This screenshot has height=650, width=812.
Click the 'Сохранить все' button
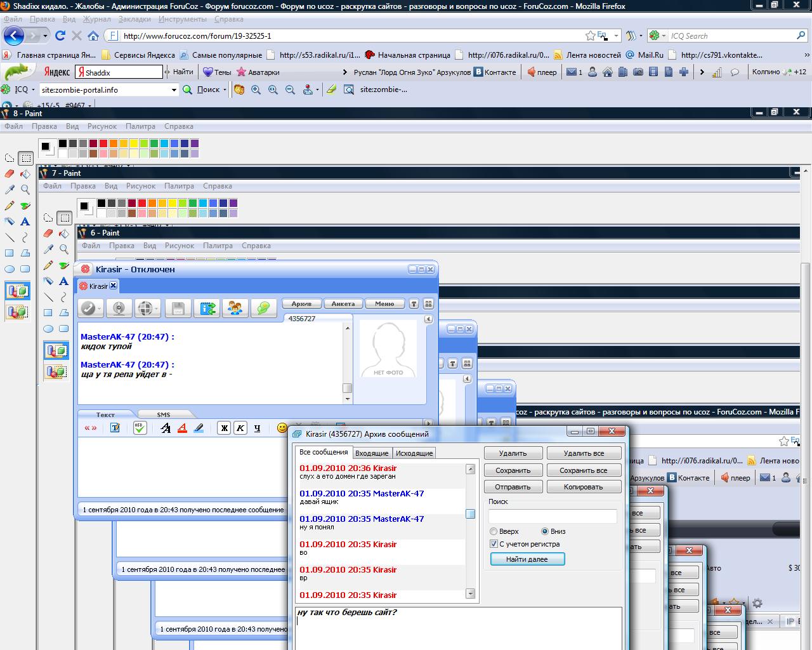click(x=583, y=470)
